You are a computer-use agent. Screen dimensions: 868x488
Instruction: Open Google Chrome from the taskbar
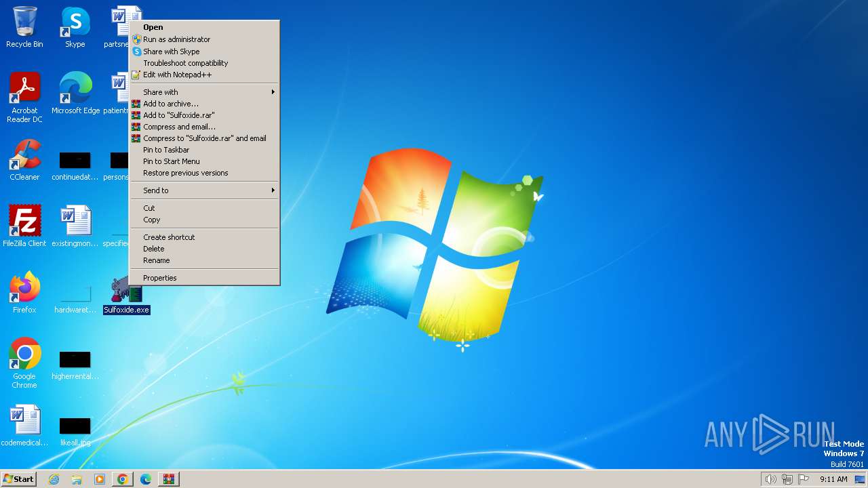pyautogui.click(x=123, y=479)
